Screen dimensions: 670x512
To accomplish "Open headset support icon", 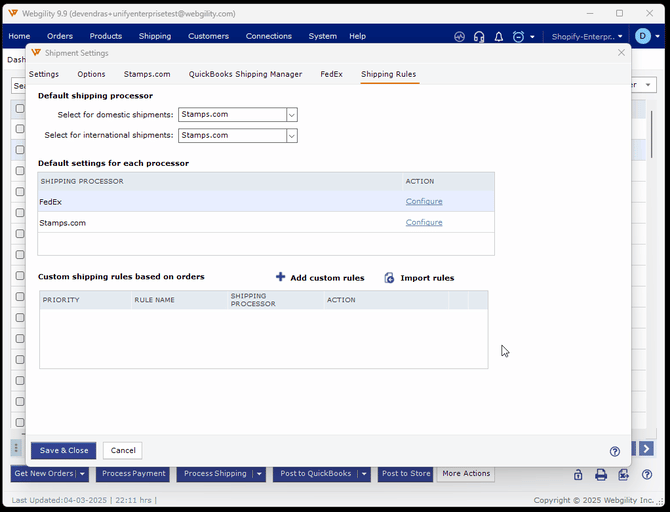I will 479,37.
